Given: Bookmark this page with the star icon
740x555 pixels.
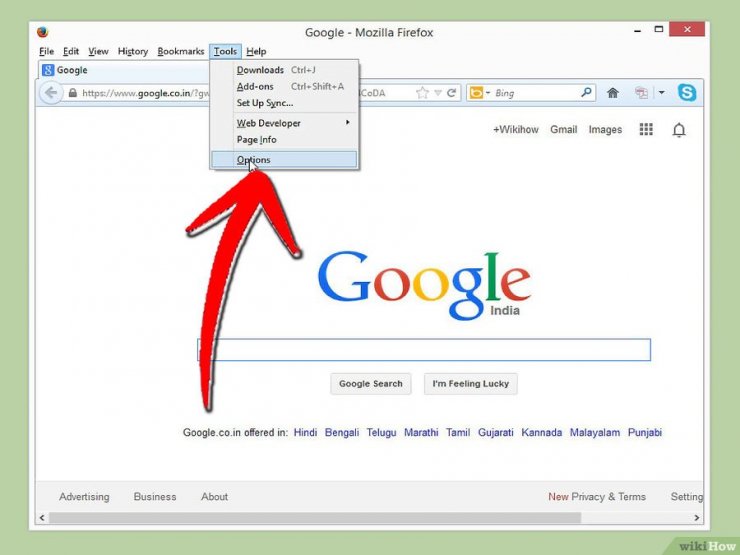Looking at the screenshot, I should coord(422,92).
